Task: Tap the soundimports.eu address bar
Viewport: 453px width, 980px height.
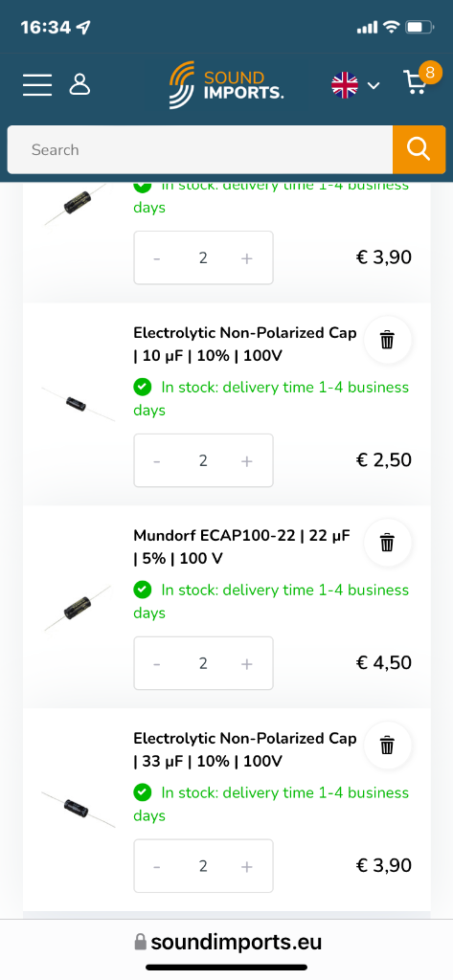Action: [x=226, y=942]
